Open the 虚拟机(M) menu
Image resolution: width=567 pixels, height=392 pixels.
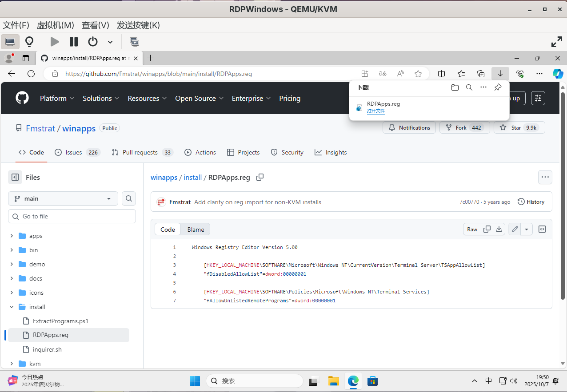tap(55, 25)
